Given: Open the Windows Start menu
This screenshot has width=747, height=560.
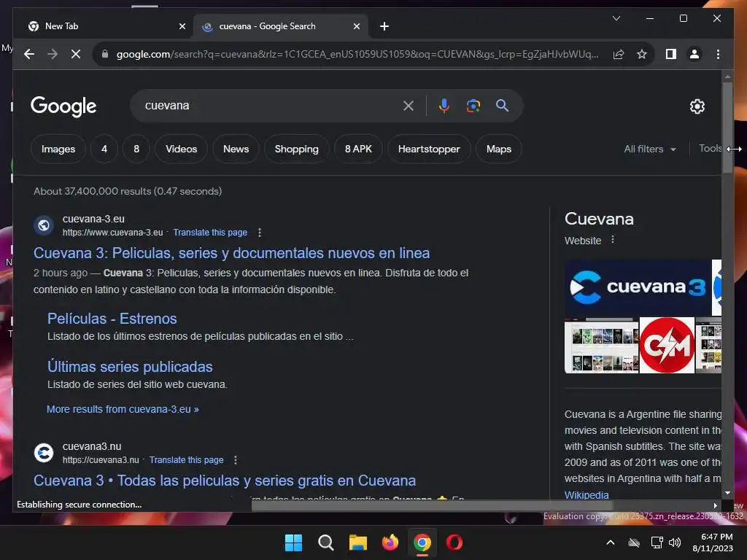Looking at the screenshot, I should [293, 542].
